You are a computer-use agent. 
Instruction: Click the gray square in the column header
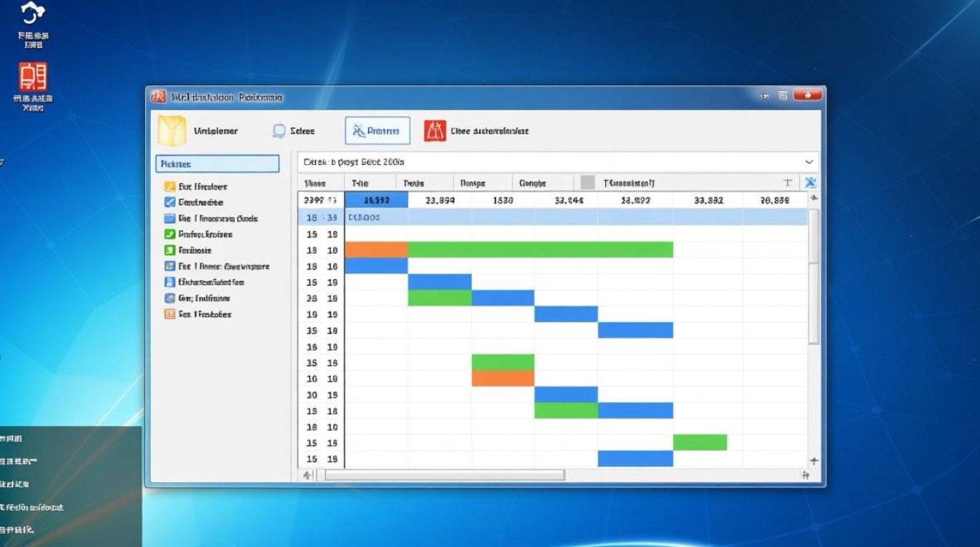coord(587,183)
